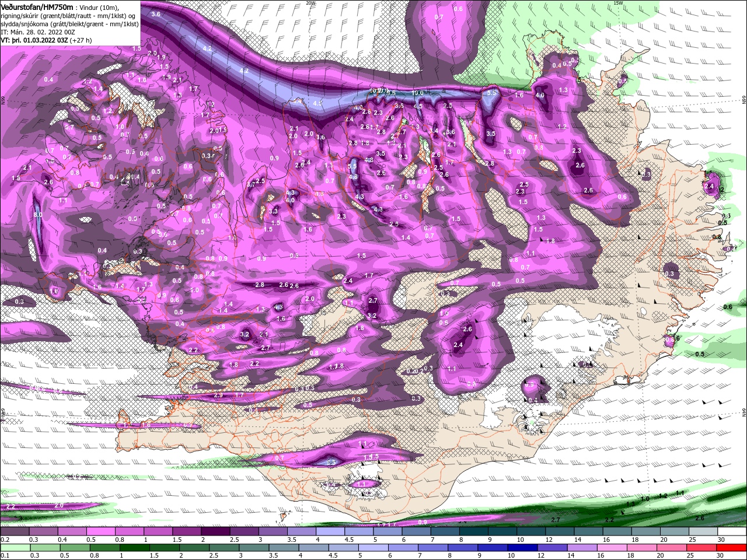Pick lower rain legend swatch between 2.5 and 3
Screen dimensions: 747x560
224,548
